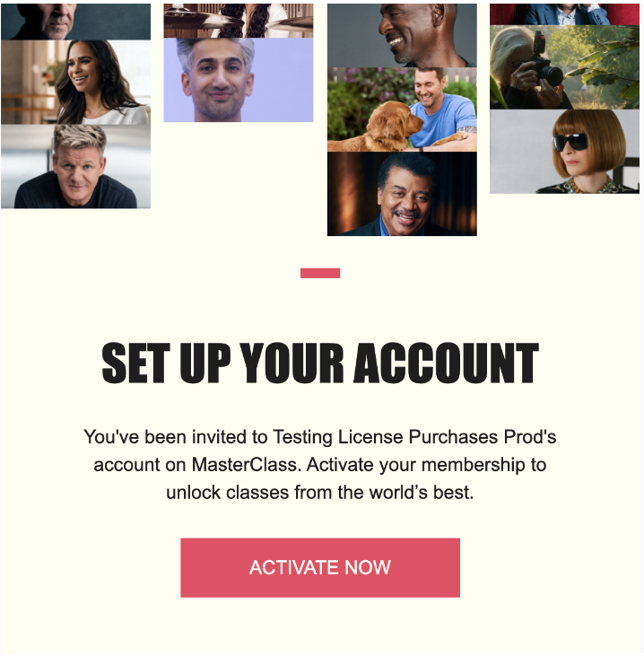This screenshot has width=644, height=657.
Task: Open the photo of man with golden dog
Action: (402, 109)
